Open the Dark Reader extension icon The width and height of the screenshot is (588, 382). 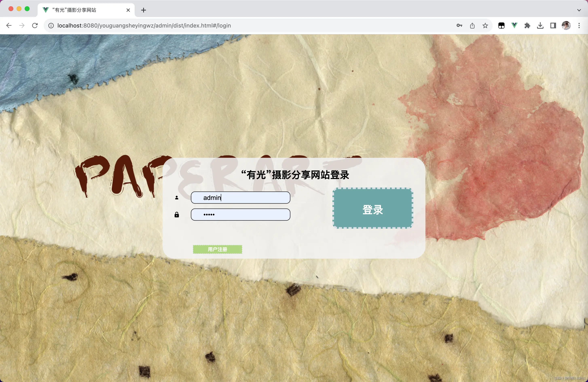coord(501,25)
